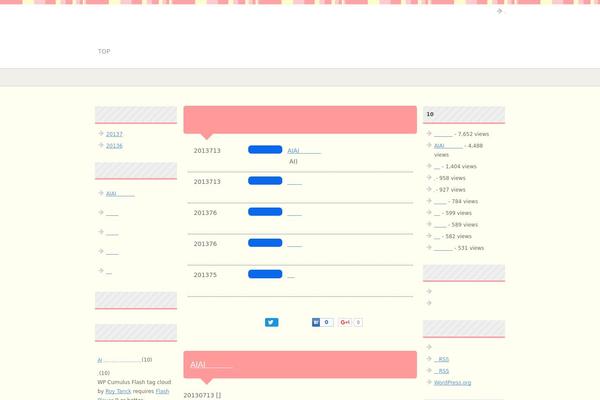Click the Facebook like count box

[x=326, y=322]
